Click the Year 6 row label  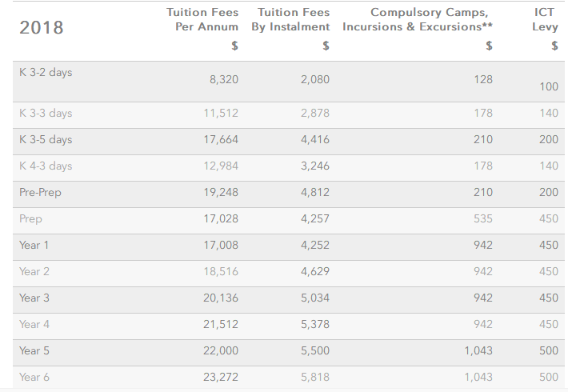point(34,378)
